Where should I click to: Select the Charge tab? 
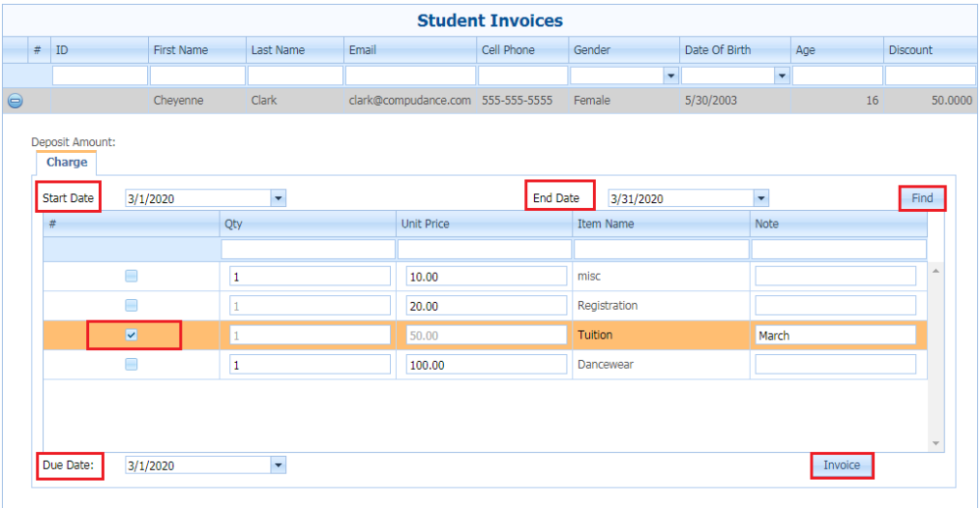pyautogui.click(x=67, y=163)
